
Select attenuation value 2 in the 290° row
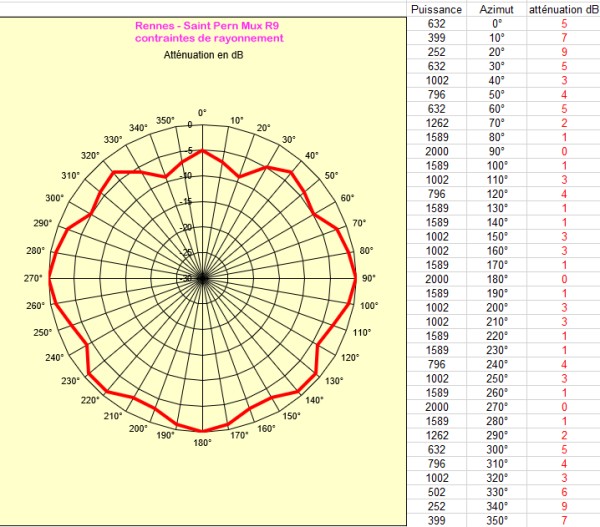click(x=564, y=436)
